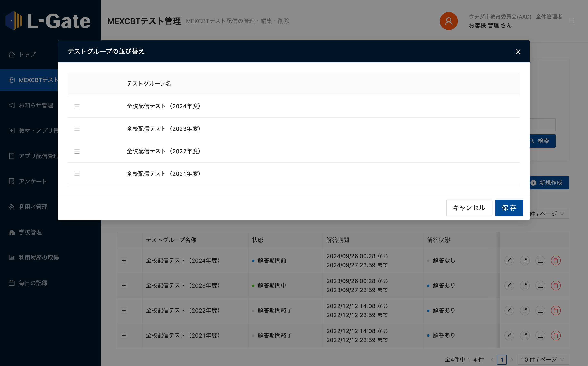Cancel the reorder dialog with キャンセル
Screen dimensions: 588x366
click(x=469, y=208)
